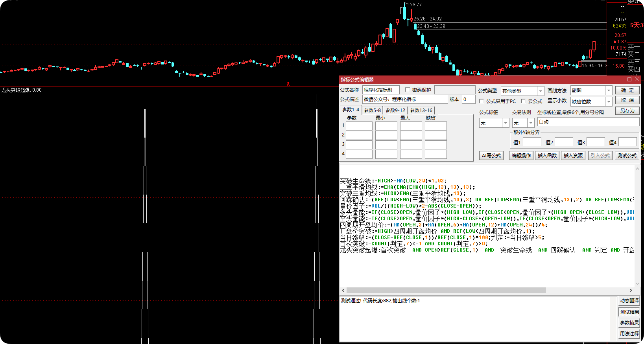Open the 参数精灵 panel
644x344 pixels.
pyautogui.click(x=629, y=323)
